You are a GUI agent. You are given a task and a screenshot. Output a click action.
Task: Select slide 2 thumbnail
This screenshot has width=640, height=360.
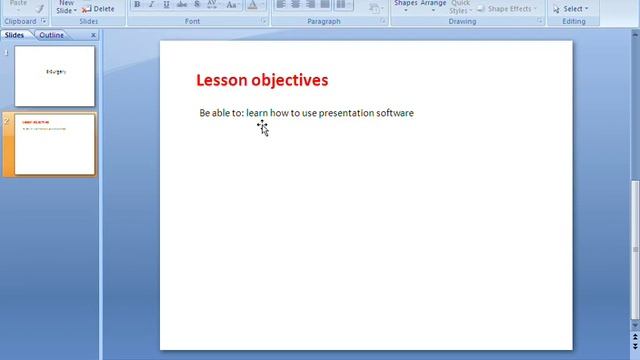coord(55,144)
